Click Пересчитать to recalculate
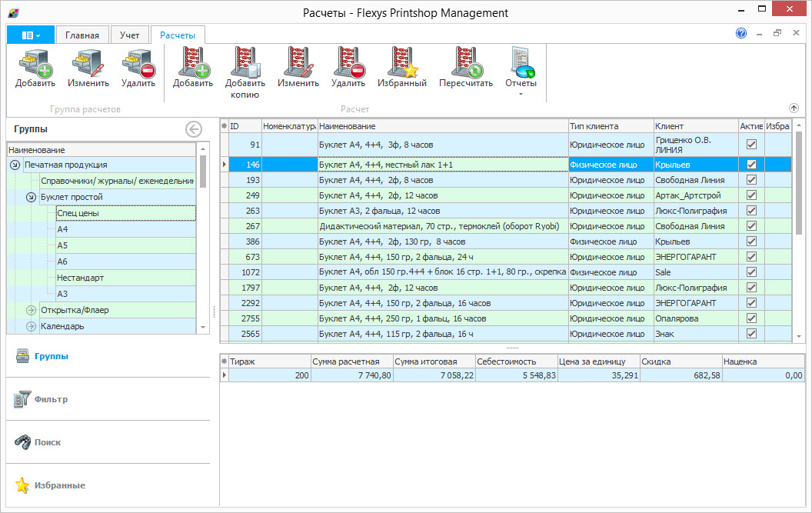Image resolution: width=812 pixels, height=513 pixels. (x=465, y=69)
